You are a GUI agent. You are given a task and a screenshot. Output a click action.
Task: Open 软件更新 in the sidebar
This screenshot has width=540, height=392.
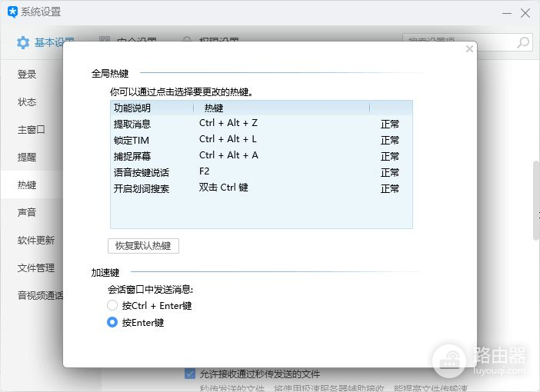(x=36, y=240)
